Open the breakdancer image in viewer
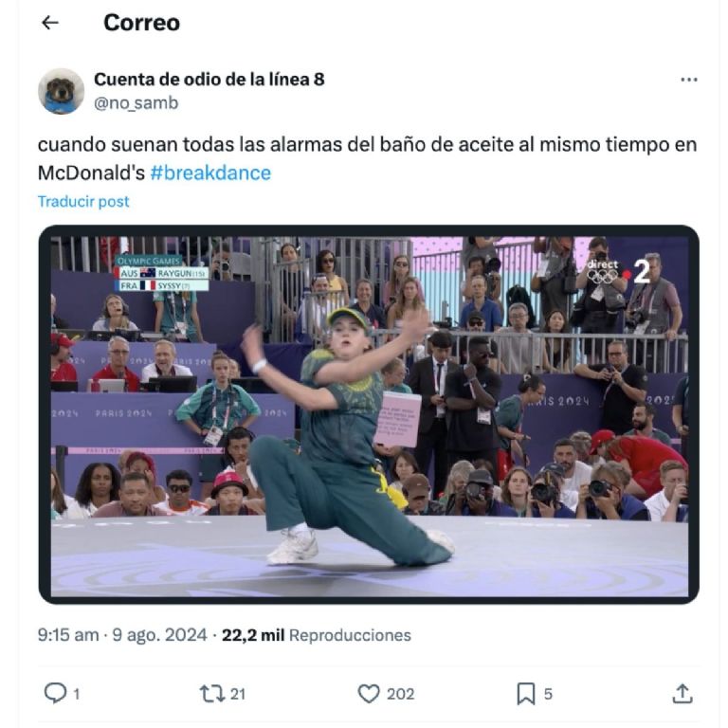The width and height of the screenshot is (728, 728). [369, 414]
